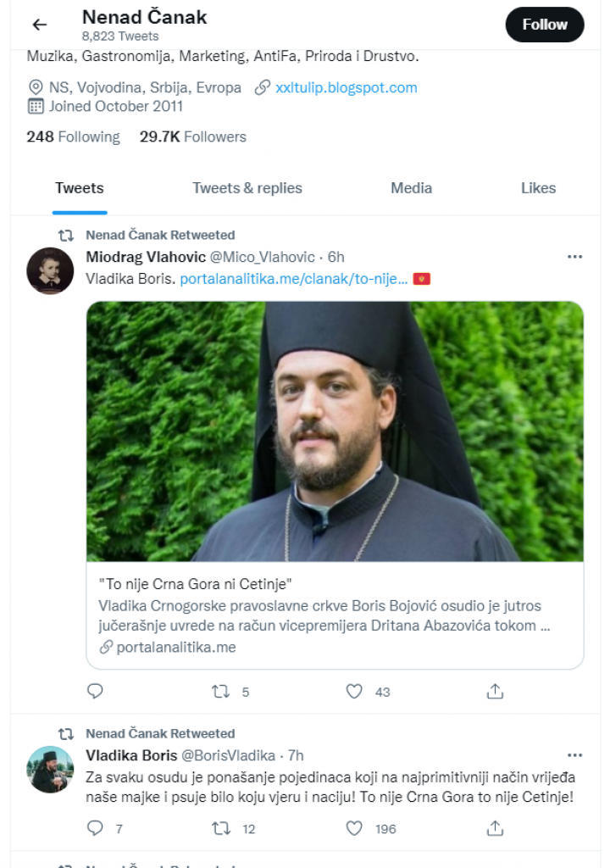610x868 pixels.
Task: Reply to Miodrag Vlahovic's tweet
Action: [95, 692]
